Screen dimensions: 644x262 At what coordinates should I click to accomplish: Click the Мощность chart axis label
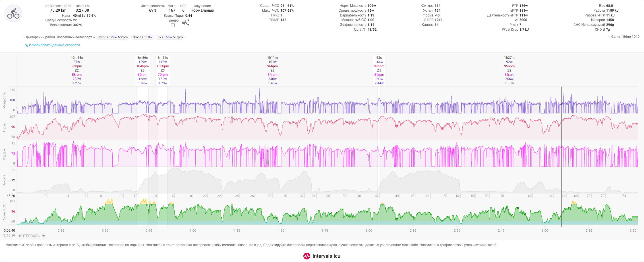tap(4, 100)
